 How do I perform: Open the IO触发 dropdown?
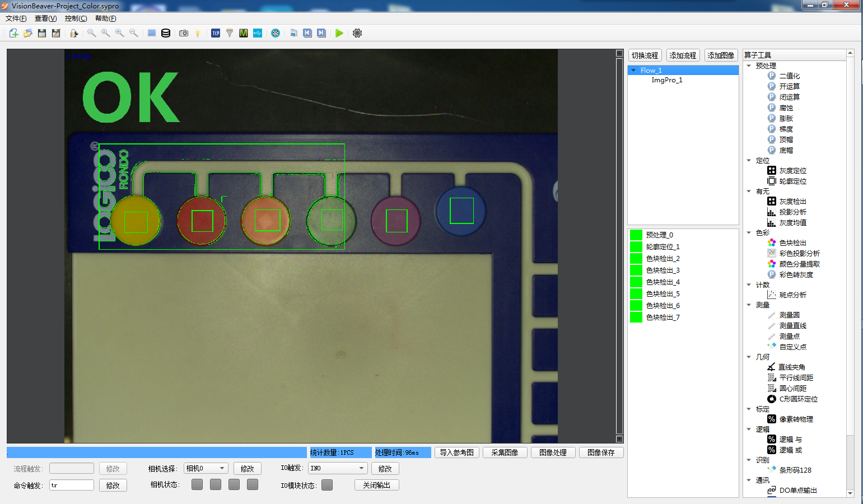click(337, 468)
